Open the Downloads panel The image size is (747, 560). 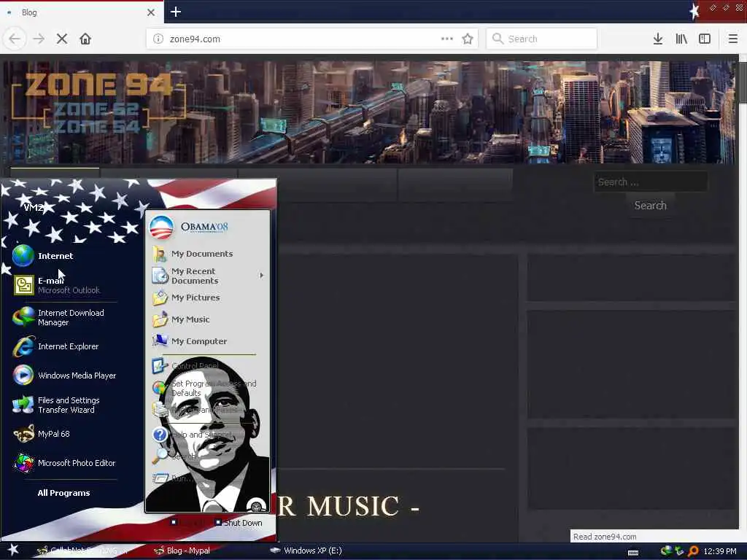point(658,39)
